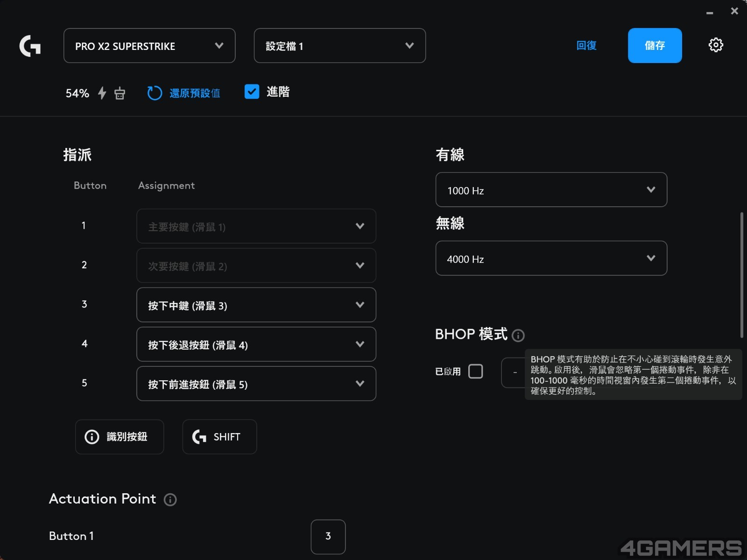The width and height of the screenshot is (747, 560).
Task: Click the Button 1 actuation value field
Action: (x=328, y=537)
